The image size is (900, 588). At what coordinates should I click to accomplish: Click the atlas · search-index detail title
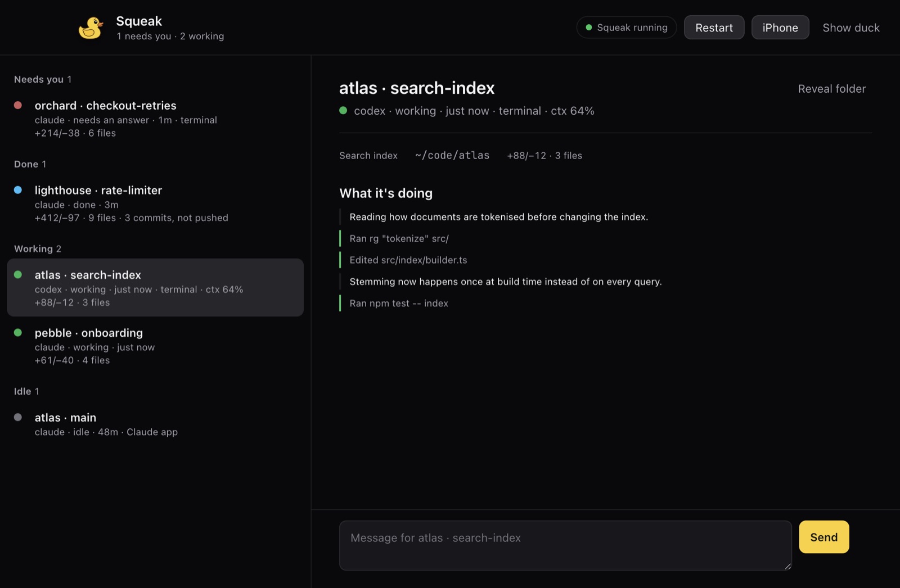(417, 88)
